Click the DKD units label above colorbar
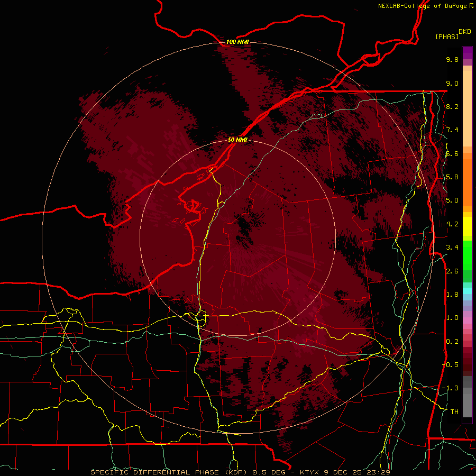The image size is (476, 476). point(465,32)
